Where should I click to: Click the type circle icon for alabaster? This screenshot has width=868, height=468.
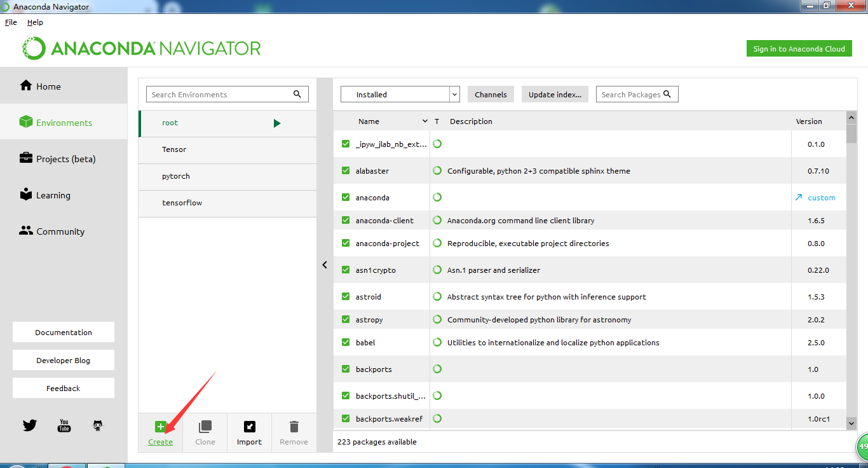pyautogui.click(x=437, y=170)
